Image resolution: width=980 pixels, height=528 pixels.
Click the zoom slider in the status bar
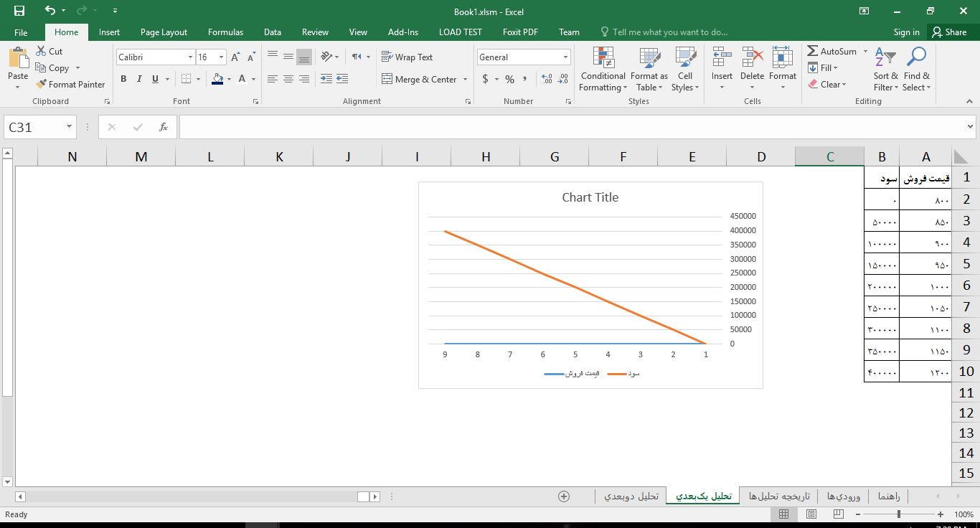pos(899,514)
